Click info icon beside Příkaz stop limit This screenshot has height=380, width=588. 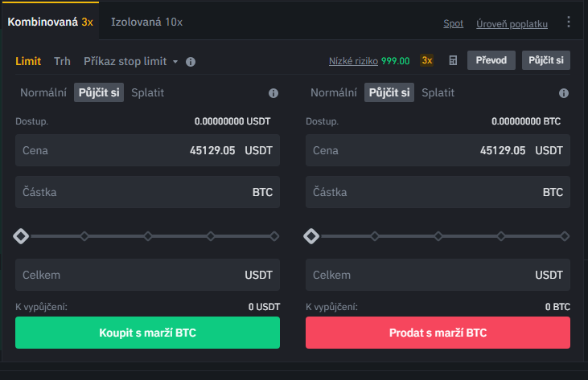click(x=191, y=62)
